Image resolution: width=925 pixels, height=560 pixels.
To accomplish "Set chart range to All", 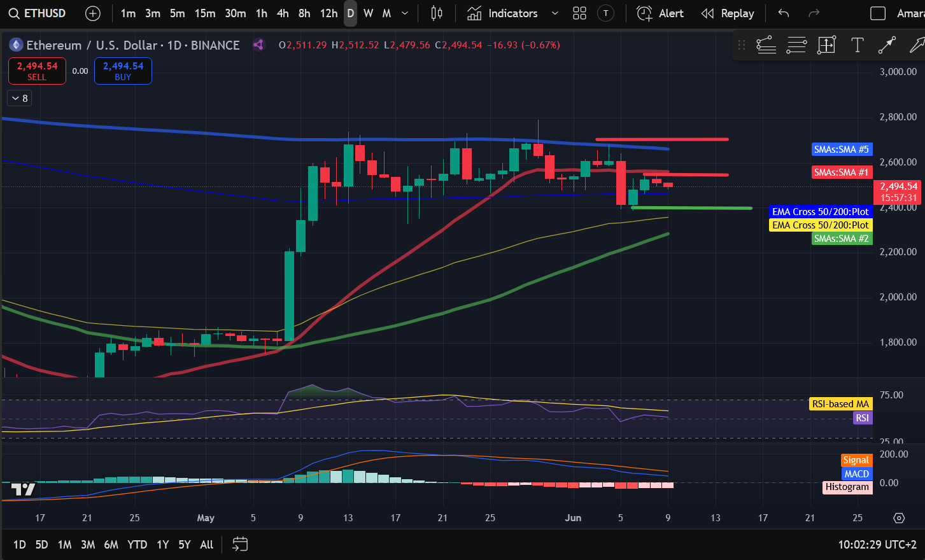I will pos(207,544).
